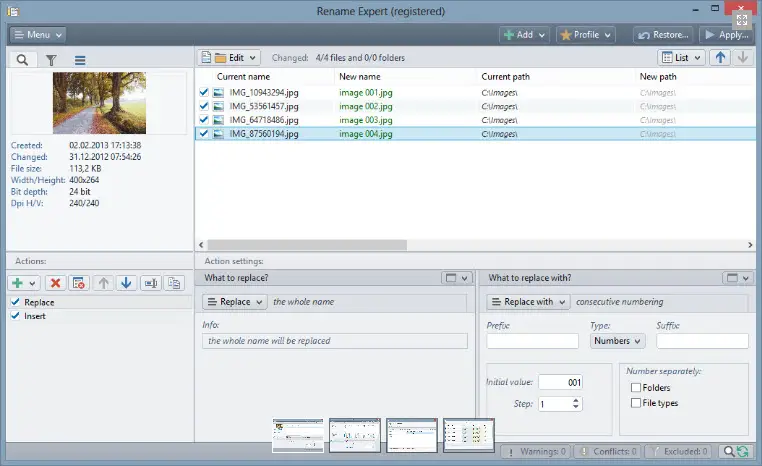Open the search tab magnifier icon

click(22, 60)
